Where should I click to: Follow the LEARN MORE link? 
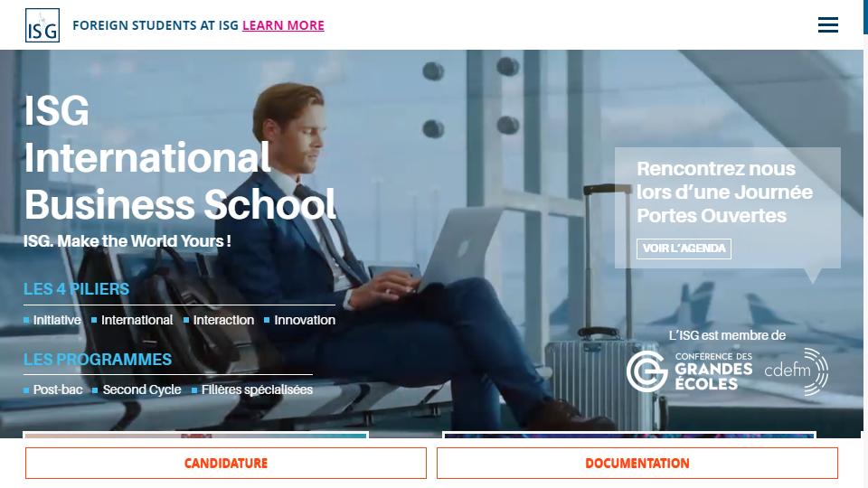(x=283, y=25)
